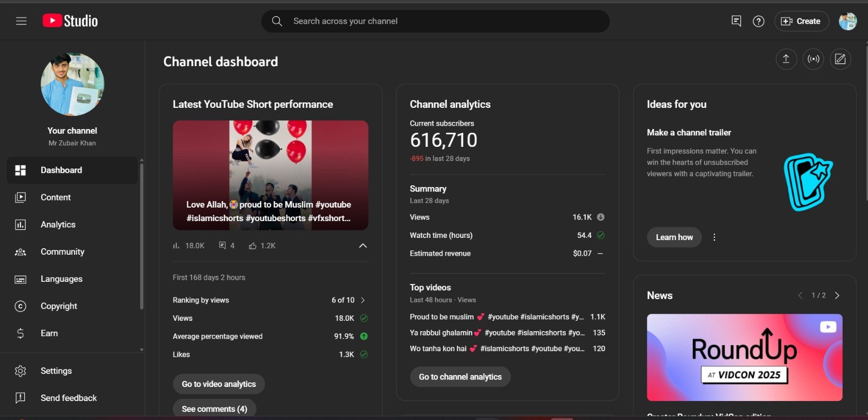
Task: Click the Settings gear icon
Action: point(21,371)
